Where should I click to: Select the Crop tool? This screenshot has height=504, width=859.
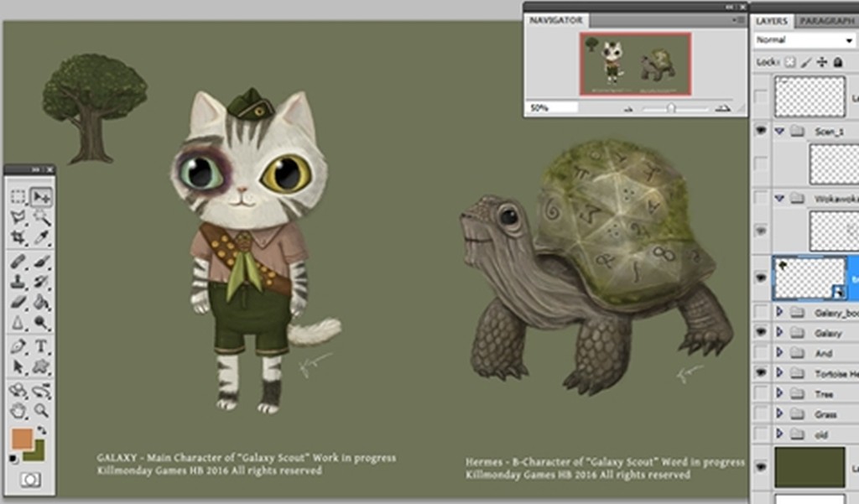coord(18,237)
